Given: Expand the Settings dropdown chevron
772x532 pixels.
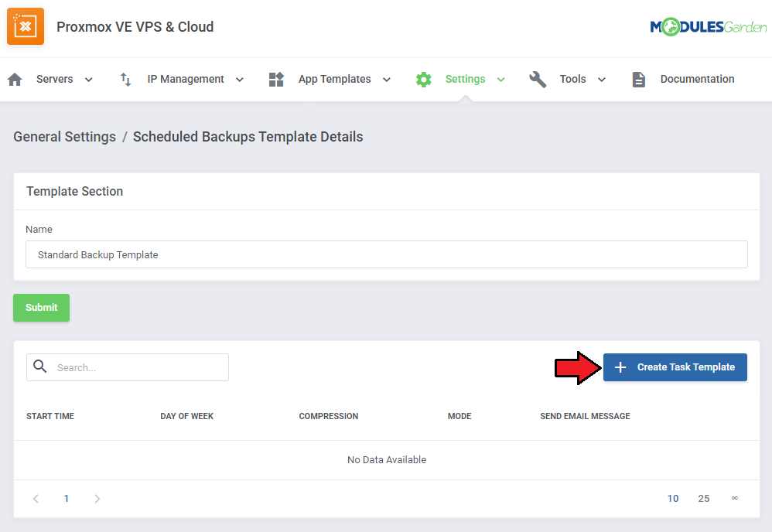Looking at the screenshot, I should (x=500, y=80).
